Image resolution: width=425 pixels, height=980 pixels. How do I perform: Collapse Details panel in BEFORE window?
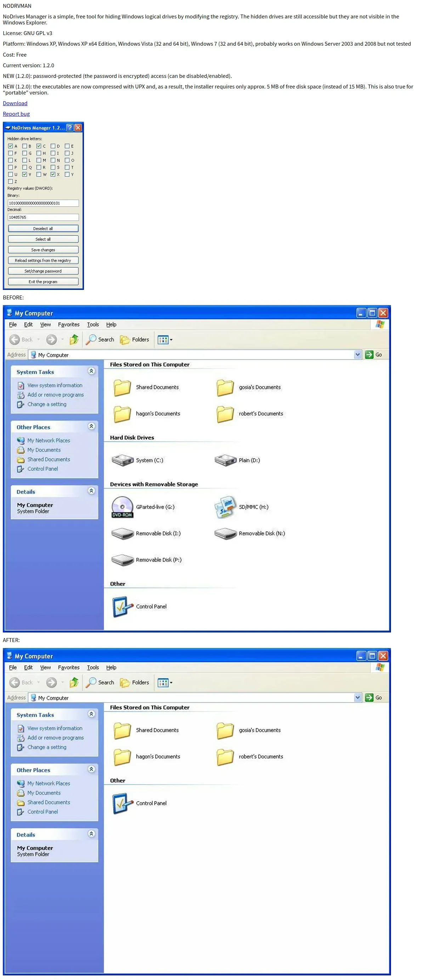[91, 491]
